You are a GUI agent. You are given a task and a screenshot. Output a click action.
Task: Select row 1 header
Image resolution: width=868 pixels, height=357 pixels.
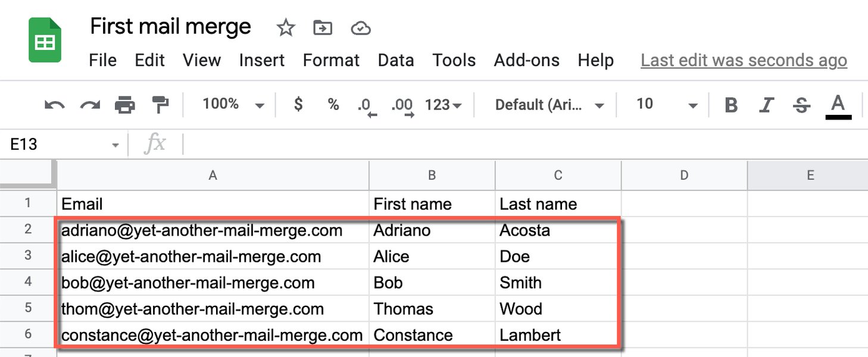pyautogui.click(x=28, y=203)
